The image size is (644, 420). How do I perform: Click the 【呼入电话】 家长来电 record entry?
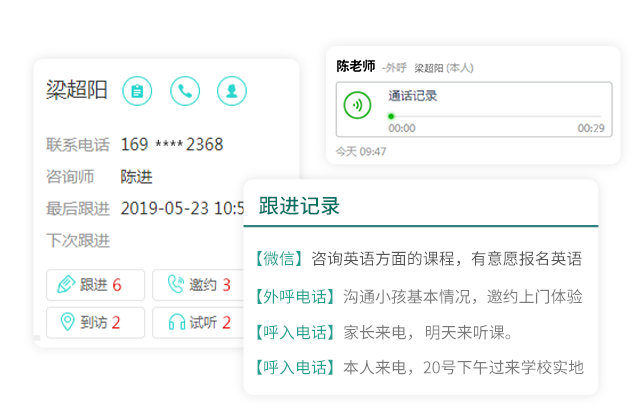tap(384, 332)
